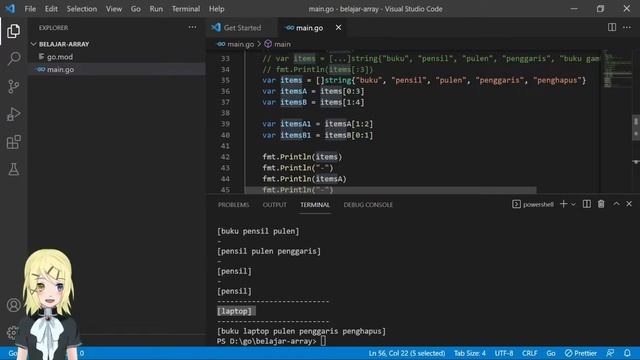Click the [buku pensil pulen] terminal output
This screenshot has height=360, width=640.
pyautogui.click(x=258, y=231)
